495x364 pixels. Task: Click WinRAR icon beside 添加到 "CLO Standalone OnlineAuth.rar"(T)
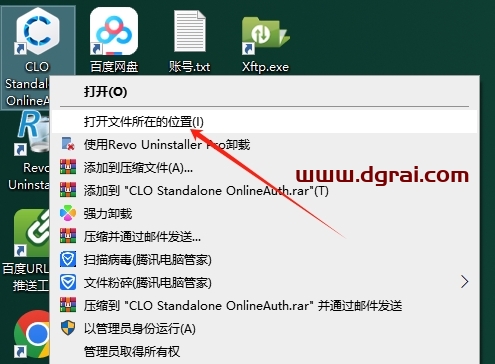[x=68, y=190]
